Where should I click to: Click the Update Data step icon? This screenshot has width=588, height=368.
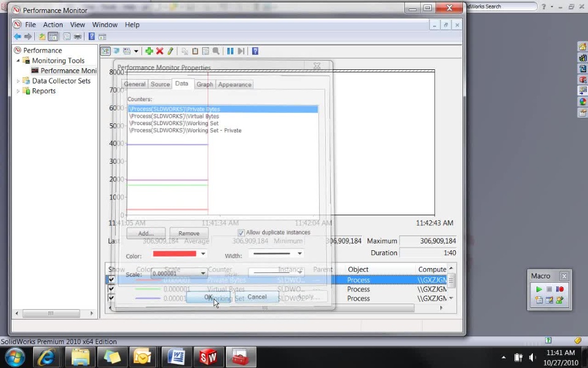point(241,51)
